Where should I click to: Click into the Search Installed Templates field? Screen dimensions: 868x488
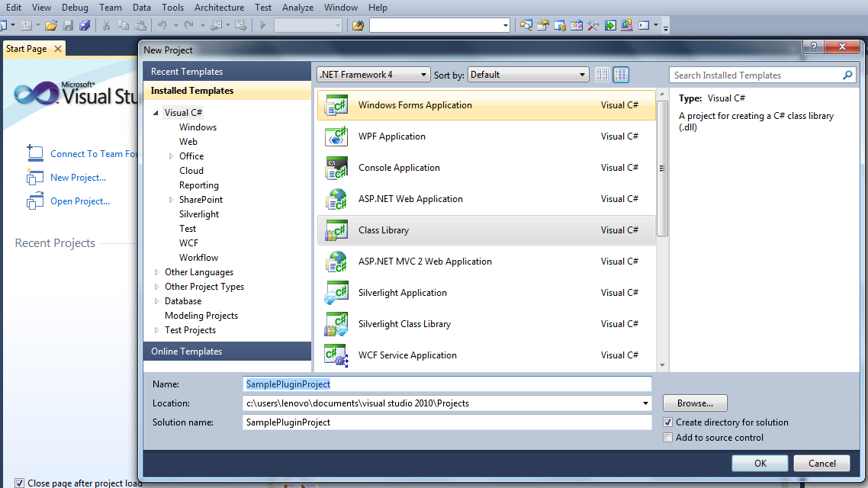[x=756, y=75]
